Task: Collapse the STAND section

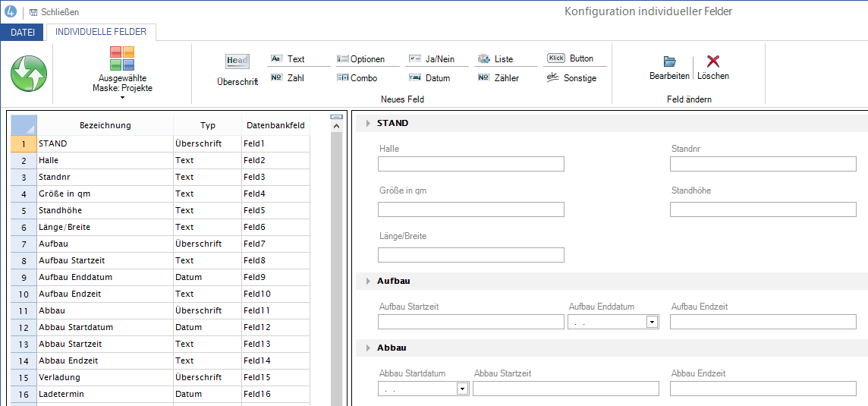Action: coord(369,123)
